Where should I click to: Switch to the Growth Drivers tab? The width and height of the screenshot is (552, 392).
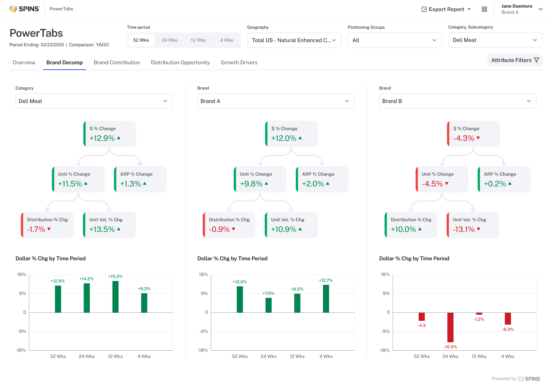pyautogui.click(x=239, y=62)
